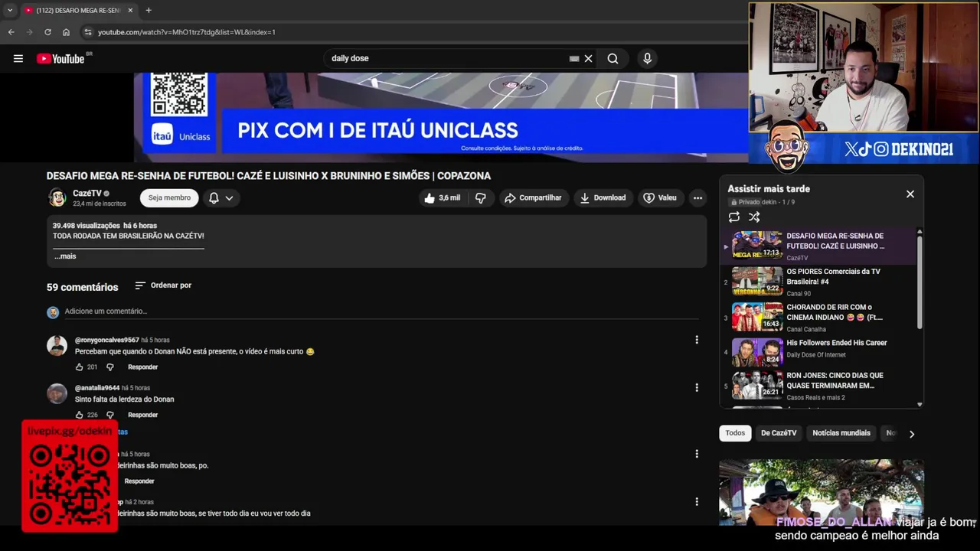Dislike the video thumbs-down icon

(x=481, y=197)
